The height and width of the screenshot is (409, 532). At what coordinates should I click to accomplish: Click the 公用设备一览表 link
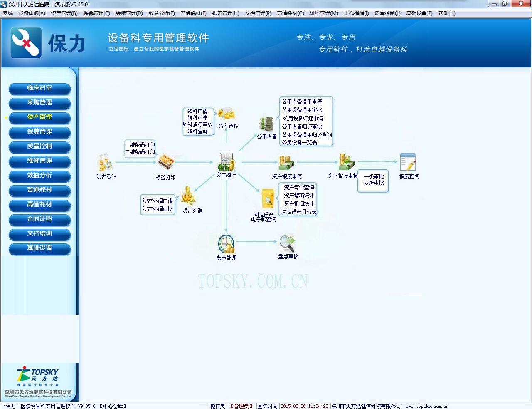tap(300, 142)
